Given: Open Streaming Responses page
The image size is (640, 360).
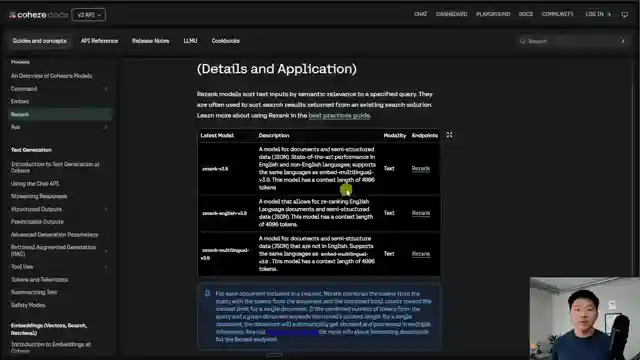Looking at the screenshot, I should [x=39, y=196].
